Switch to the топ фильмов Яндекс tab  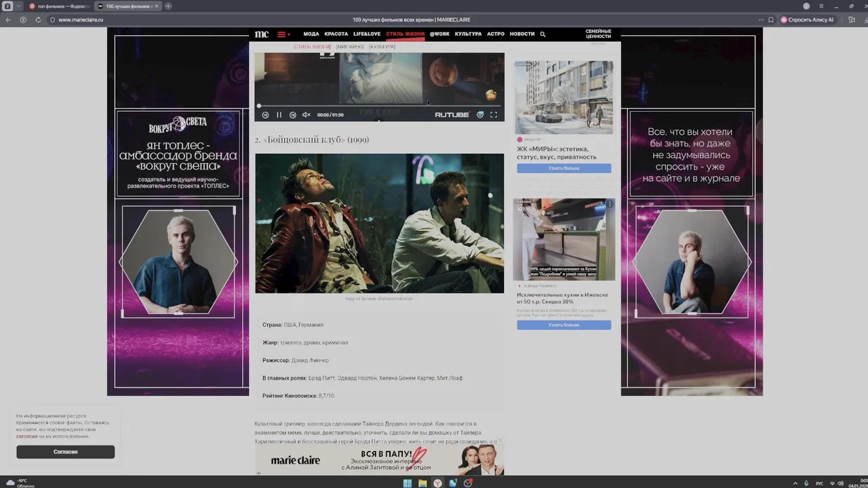pyautogui.click(x=59, y=6)
